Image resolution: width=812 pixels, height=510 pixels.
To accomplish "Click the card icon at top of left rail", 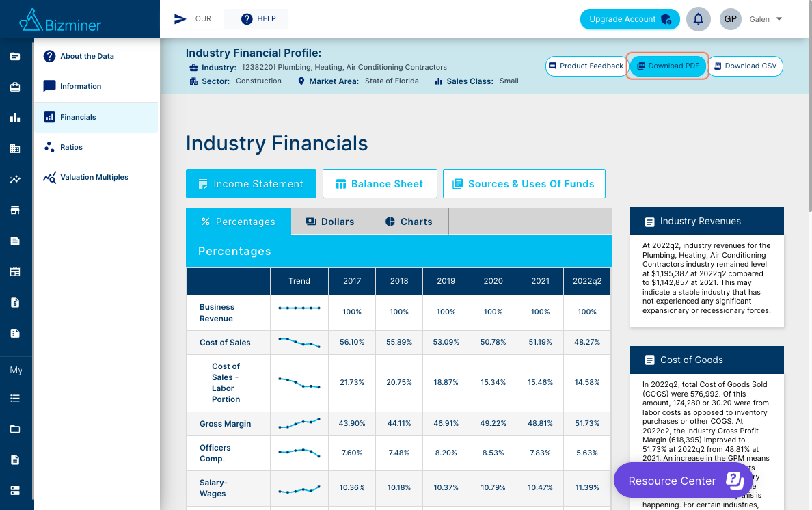I will coord(15,57).
